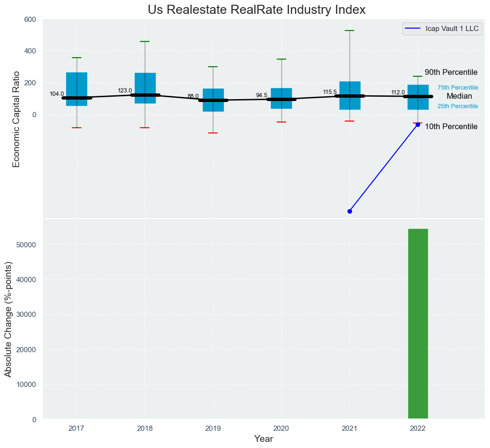
Task: Click the 90th Percentile annotation text
Action: [451, 72]
